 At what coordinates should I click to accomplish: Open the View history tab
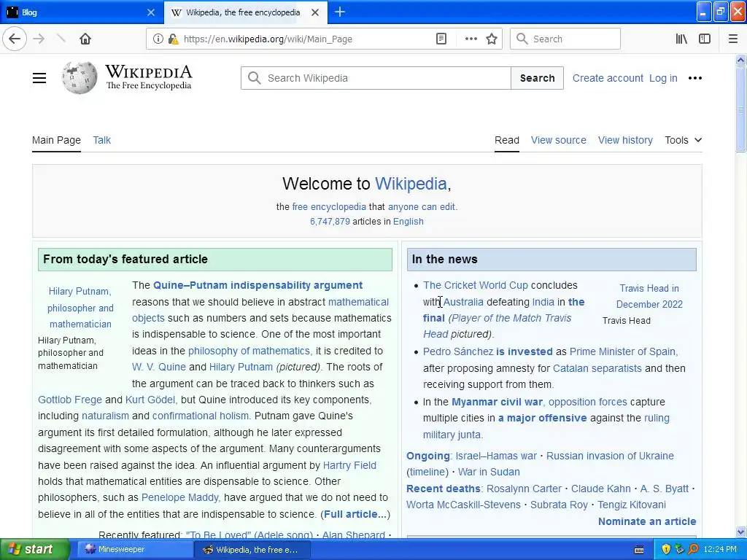[x=625, y=140]
